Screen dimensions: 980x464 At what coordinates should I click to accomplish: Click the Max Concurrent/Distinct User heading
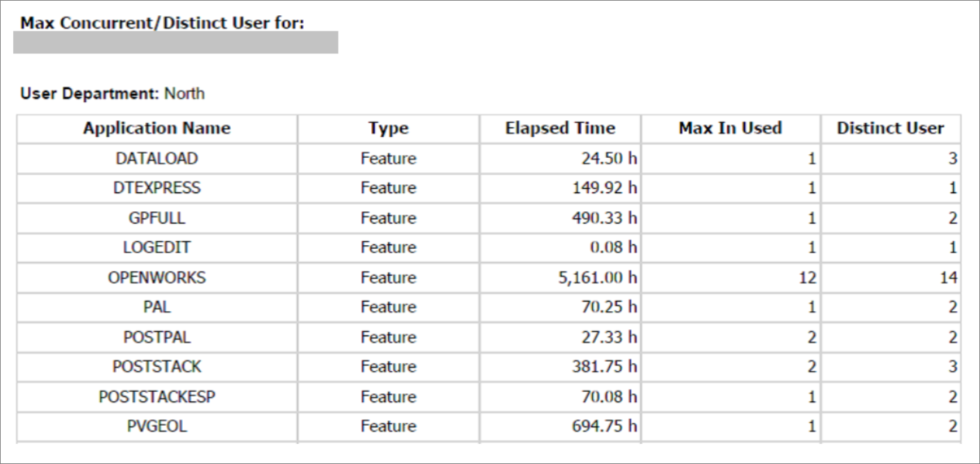pos(162,23)
